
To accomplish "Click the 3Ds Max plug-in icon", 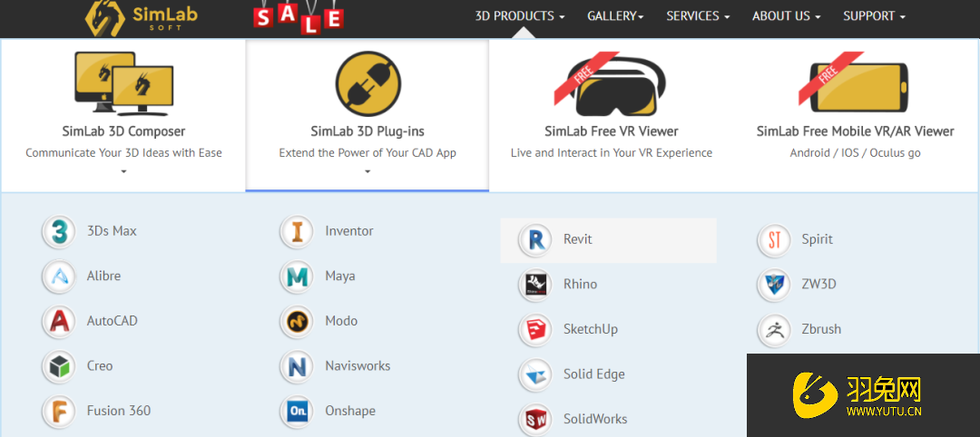I will (59, 231).
